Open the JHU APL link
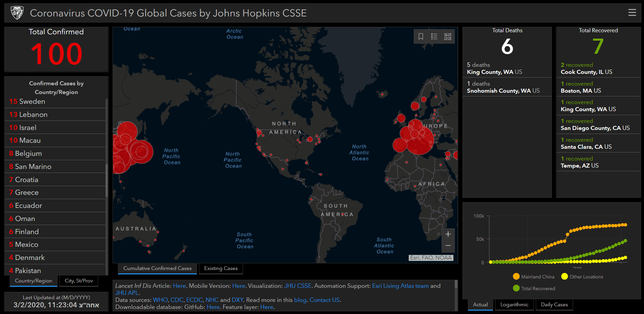The height and width of the screenshot is (314, 644). [127, 293]
